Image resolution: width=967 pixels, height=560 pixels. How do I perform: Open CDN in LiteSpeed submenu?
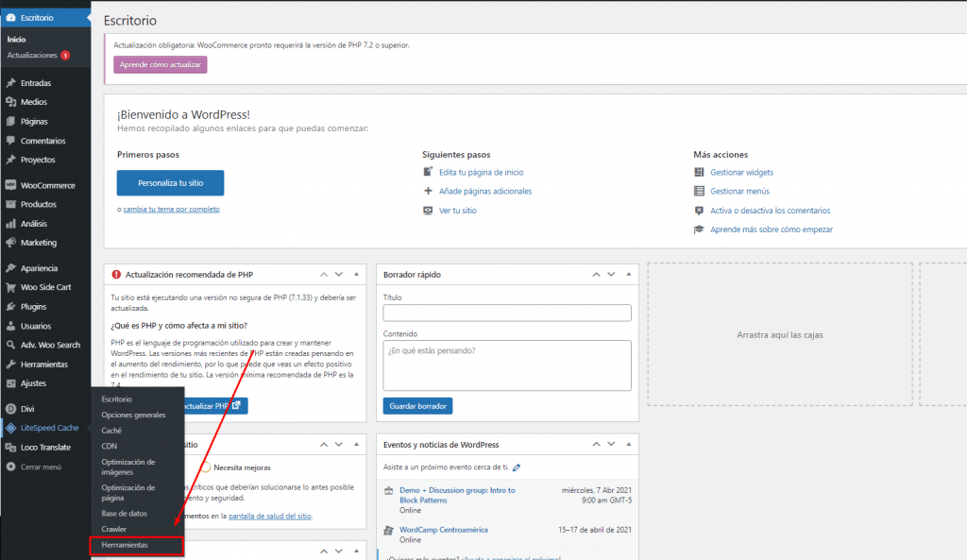point(110,446)
